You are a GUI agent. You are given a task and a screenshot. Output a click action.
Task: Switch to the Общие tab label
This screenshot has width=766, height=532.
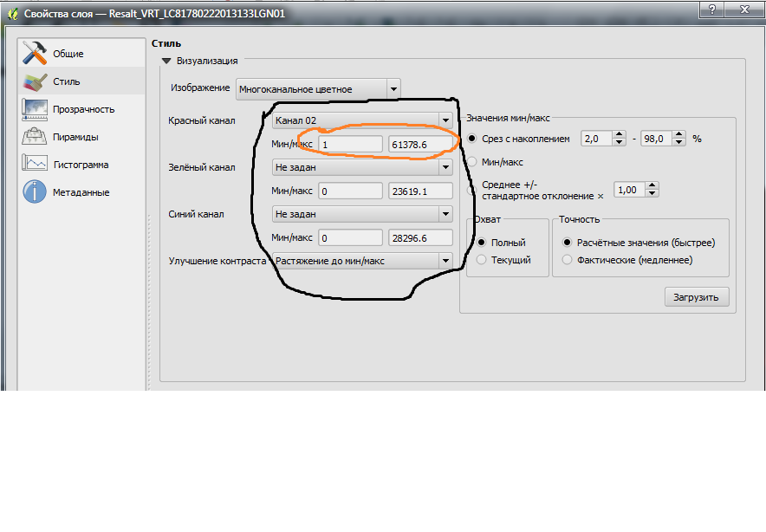tap(68, 54)
